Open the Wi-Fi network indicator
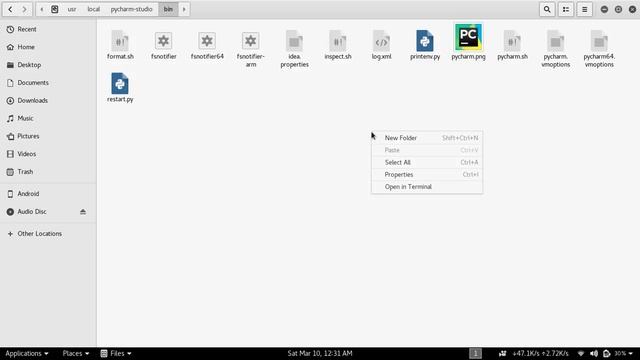The image size is (640, 360). click(x=580, y=353)
